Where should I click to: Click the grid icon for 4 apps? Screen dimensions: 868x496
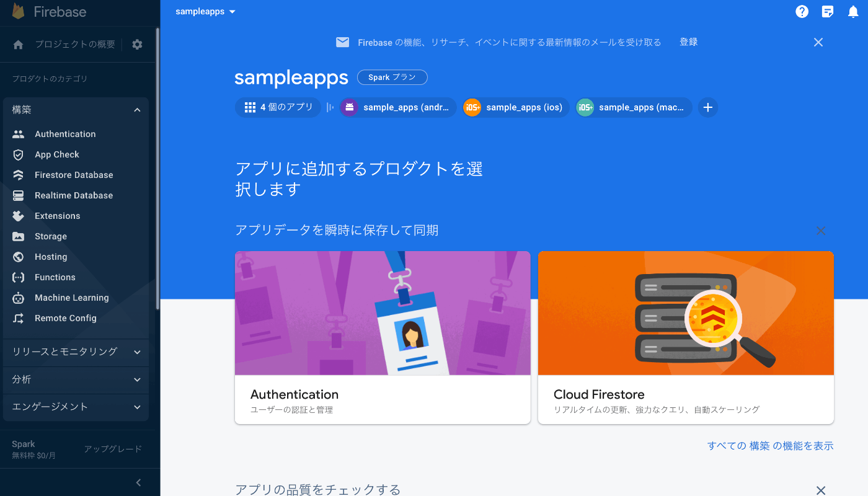[x=250, y=107]
